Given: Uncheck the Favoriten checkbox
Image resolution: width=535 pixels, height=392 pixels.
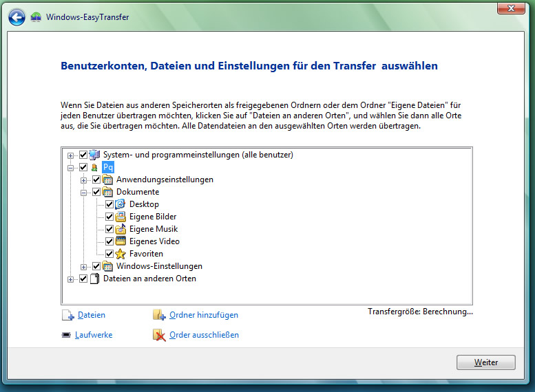Looking at the screenshot, I should tap(109, 254).
